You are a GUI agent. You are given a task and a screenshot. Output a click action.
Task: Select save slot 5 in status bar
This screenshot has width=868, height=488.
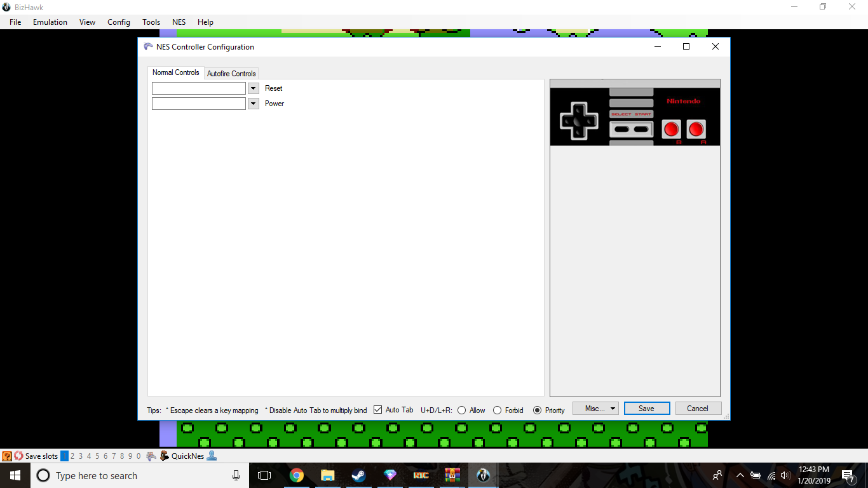[x=97, y=456]
